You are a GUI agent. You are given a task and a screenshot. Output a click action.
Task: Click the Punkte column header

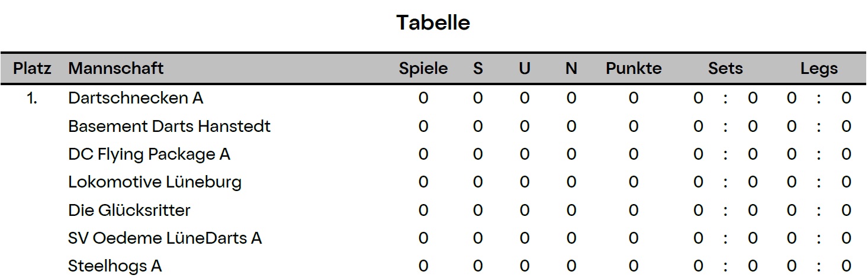[634, 69]
